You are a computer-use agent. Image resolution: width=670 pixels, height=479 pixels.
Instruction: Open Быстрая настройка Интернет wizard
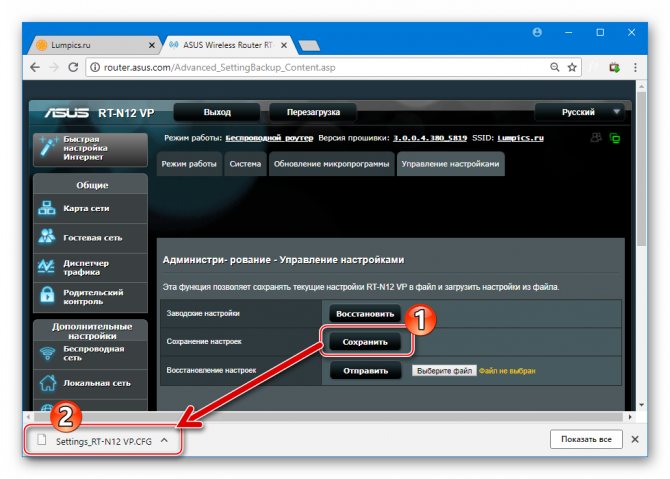click(x=90, y=149)
